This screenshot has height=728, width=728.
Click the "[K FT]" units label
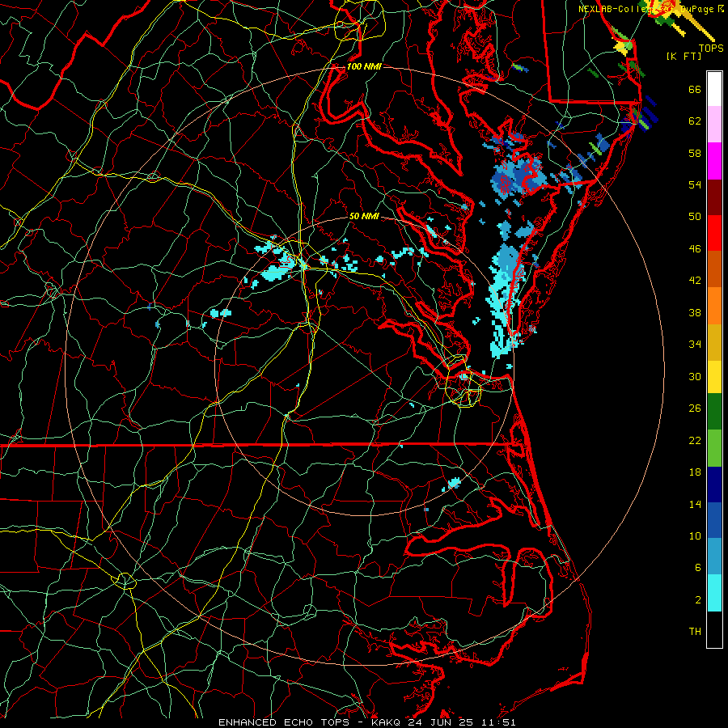click(684, 56)
